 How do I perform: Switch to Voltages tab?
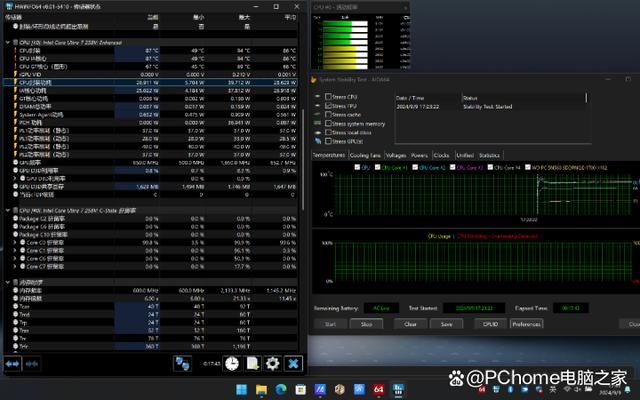396,156
